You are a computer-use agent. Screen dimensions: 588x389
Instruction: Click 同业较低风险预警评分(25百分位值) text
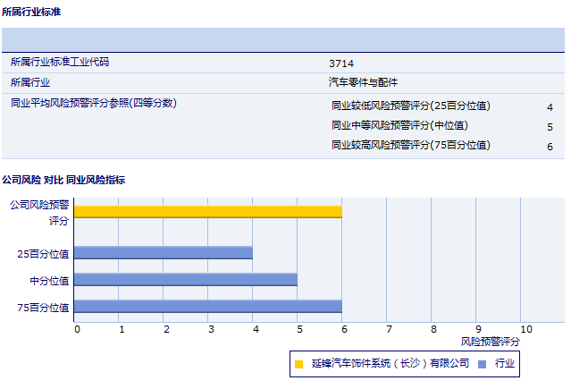coord(411,106)
